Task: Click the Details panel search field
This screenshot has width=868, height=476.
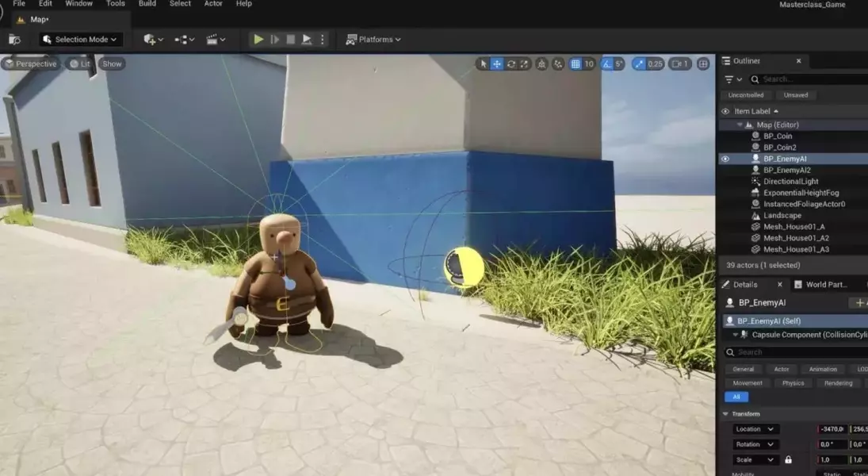Action: pos(797,352)
